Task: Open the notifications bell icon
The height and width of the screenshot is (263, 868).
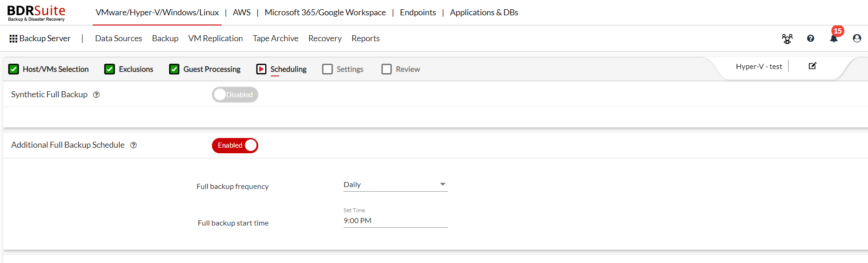Action: coord(834,38)
